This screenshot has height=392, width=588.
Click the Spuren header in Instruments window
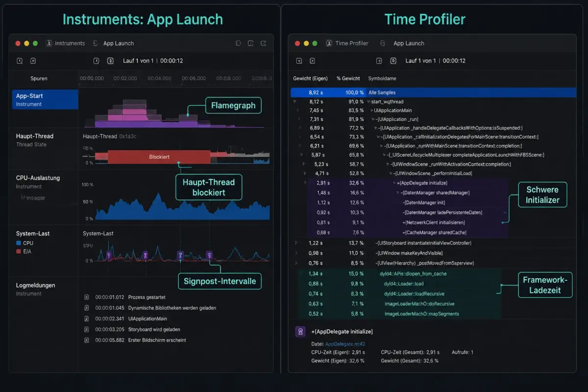[x=39, y=78]
